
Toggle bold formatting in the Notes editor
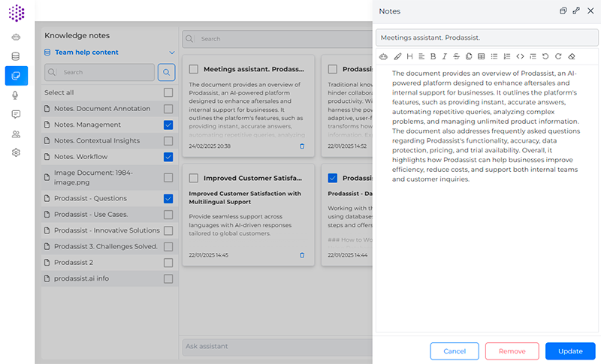coord(433,56)
